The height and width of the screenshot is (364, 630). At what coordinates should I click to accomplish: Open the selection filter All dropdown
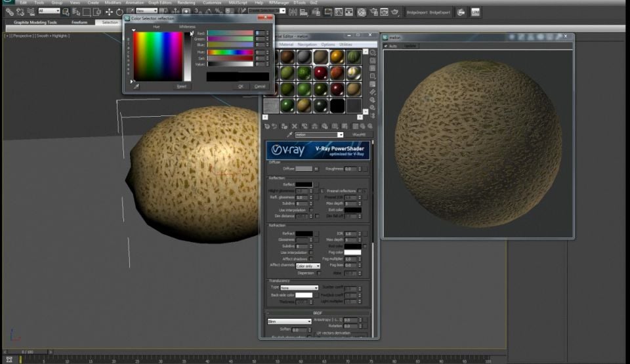tap(49, 11)
